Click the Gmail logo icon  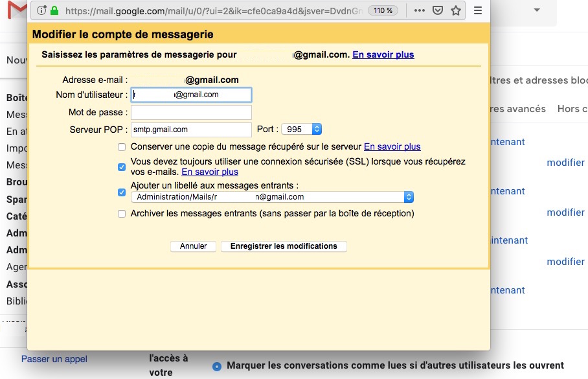[17, 10]
